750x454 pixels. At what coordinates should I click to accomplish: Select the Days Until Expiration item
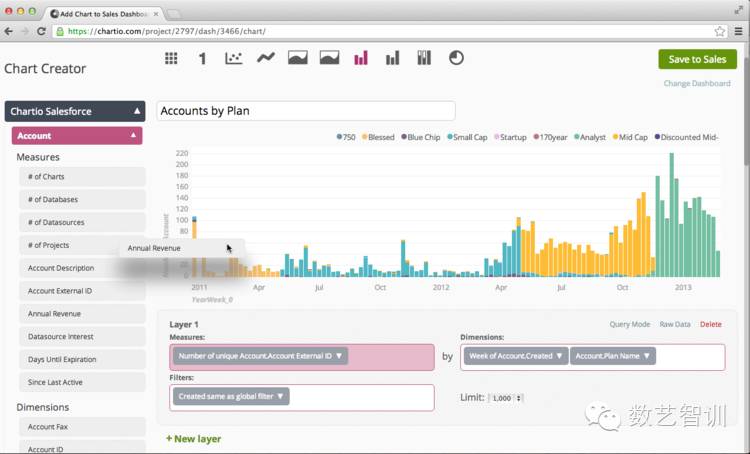[x=82, y=359]
